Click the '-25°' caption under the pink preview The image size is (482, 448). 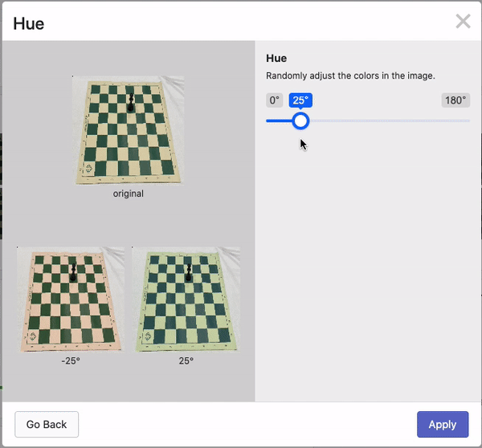coord(71,360)
